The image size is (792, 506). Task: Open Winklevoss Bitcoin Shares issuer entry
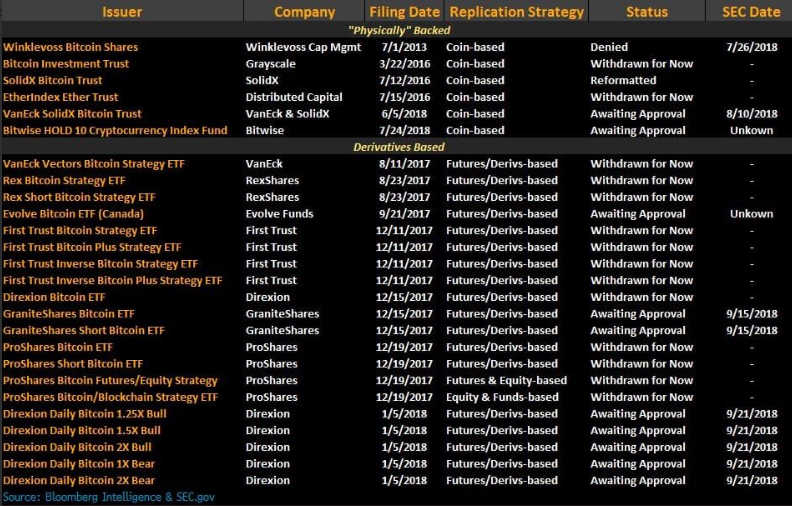[70, 47]
